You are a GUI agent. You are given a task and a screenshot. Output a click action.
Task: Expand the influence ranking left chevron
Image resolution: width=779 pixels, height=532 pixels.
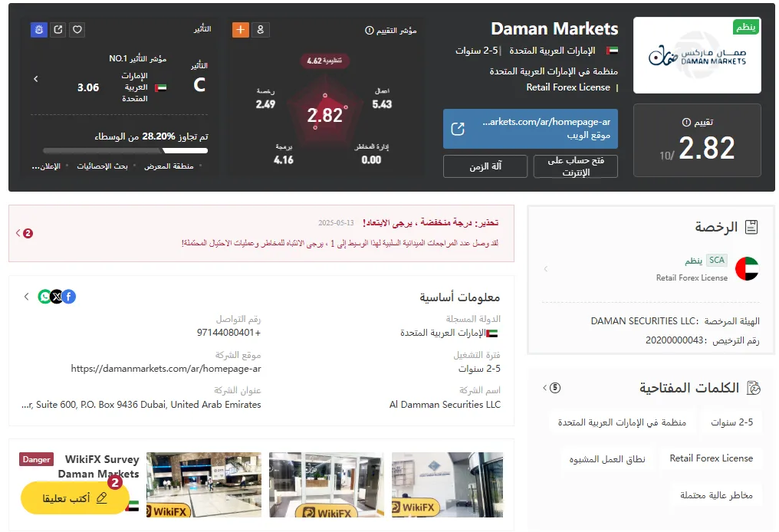36,79
